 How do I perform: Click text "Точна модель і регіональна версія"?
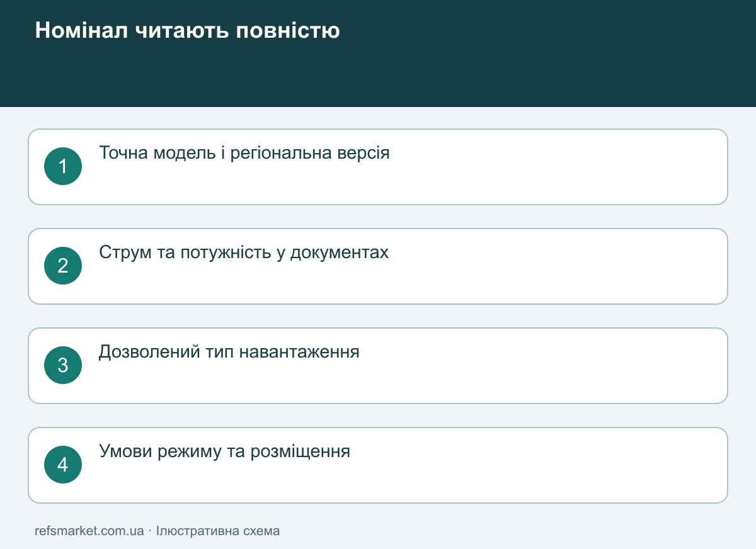pyautogui.click(x=244, y=153)
